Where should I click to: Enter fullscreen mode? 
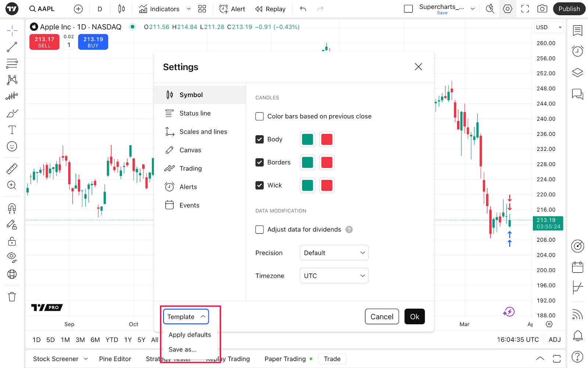[x=525, y=9]
